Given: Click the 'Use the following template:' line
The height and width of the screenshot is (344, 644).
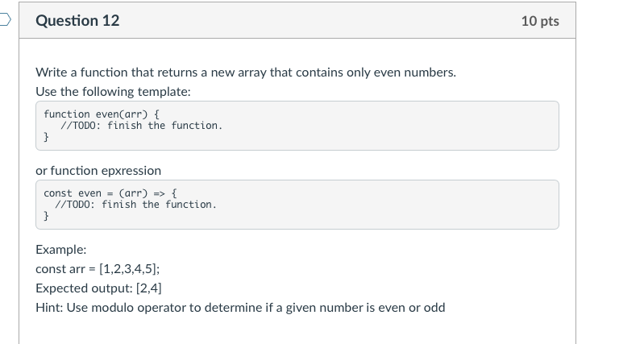Looking at the screenshot, I should pos(113,92).
